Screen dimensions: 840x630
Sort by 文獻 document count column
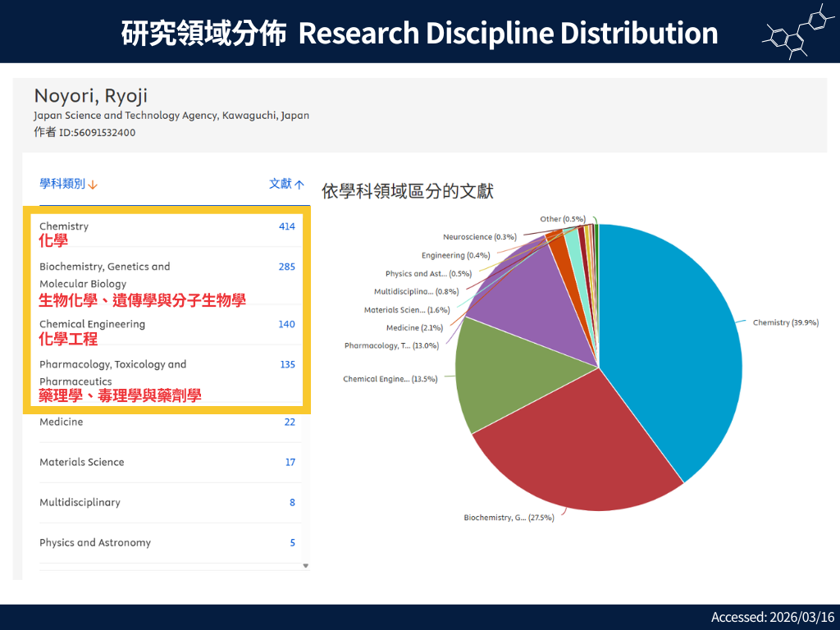tap(286, 184)
